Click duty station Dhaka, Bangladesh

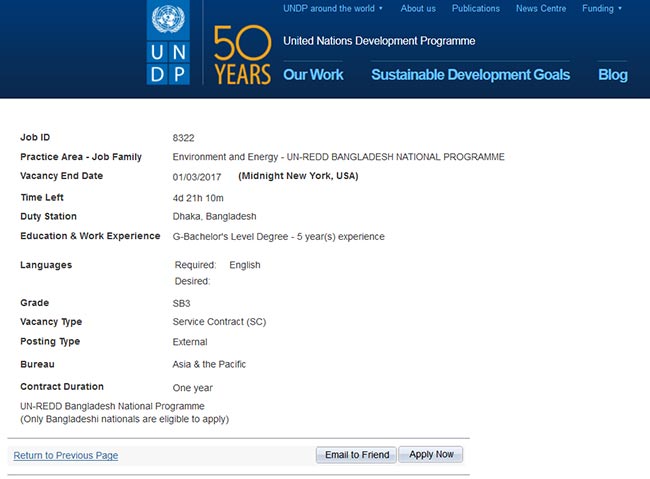pyautogui.click(x=214, y=216)
